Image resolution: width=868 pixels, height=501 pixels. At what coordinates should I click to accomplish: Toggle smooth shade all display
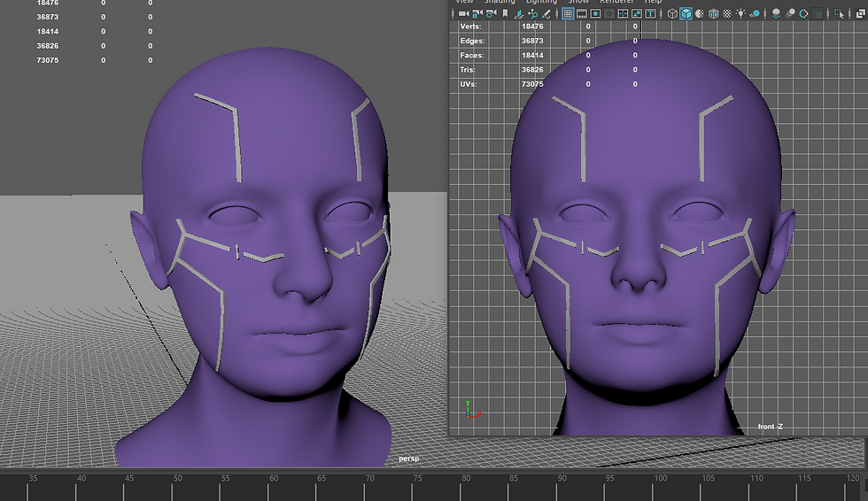(x=686, y=13)
